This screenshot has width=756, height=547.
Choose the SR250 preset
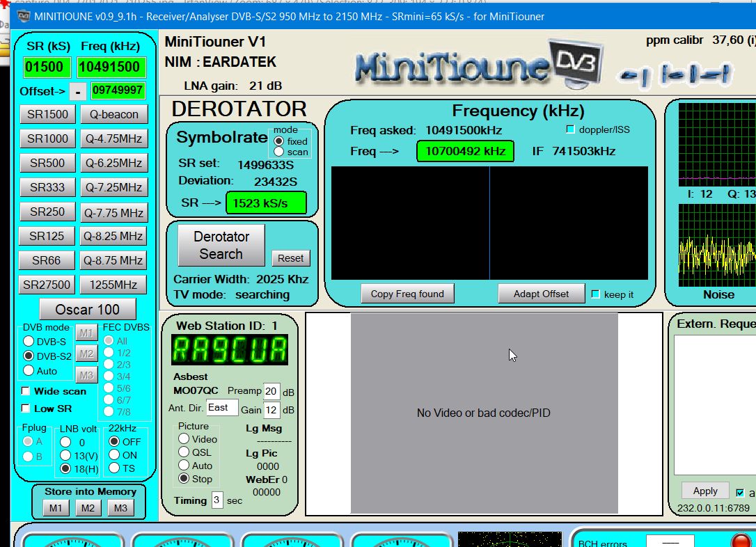pos(47,212)
